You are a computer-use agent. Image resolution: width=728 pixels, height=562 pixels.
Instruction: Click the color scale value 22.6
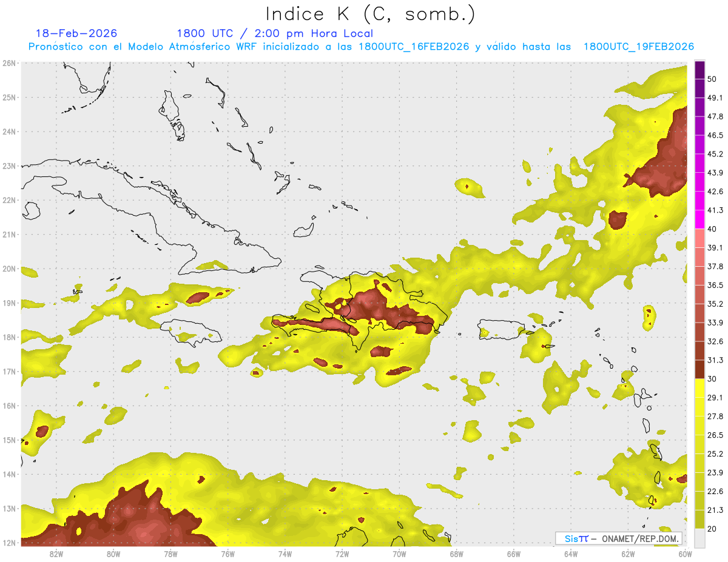(715, 492)
